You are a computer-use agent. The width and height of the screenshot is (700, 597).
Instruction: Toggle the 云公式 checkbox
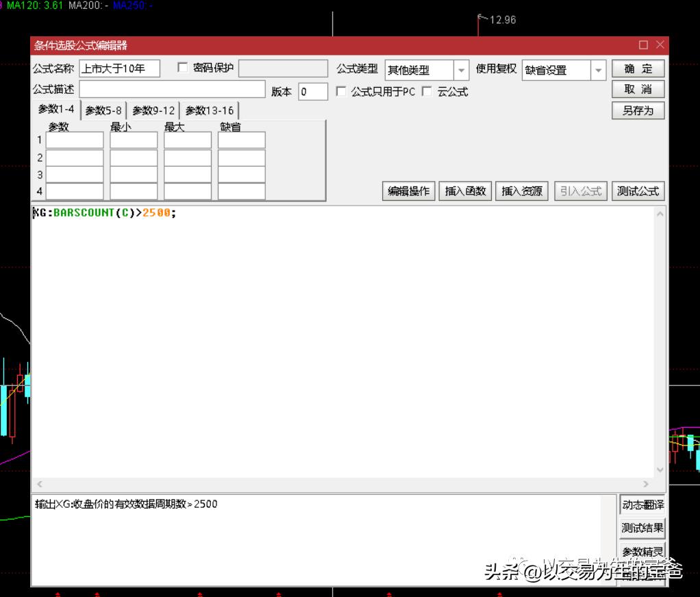click(x=427, y=91)
